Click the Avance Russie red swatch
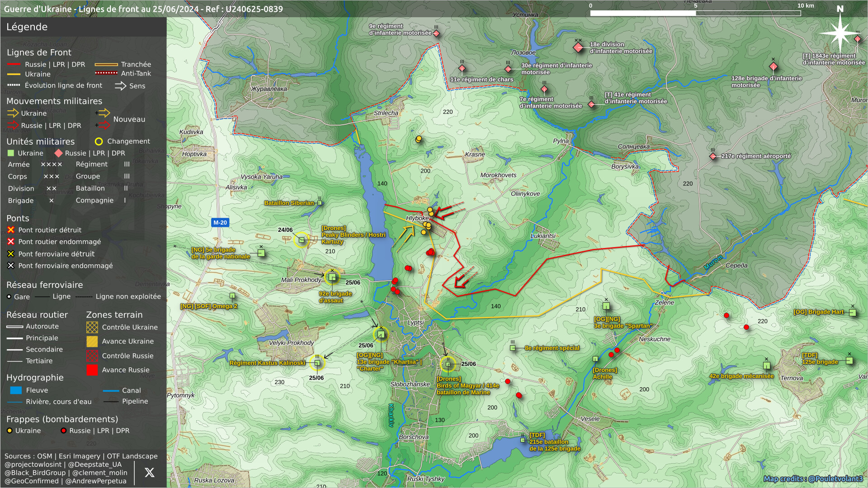The height and width of the screenshot is (488, 868). (x=92, y=370)
